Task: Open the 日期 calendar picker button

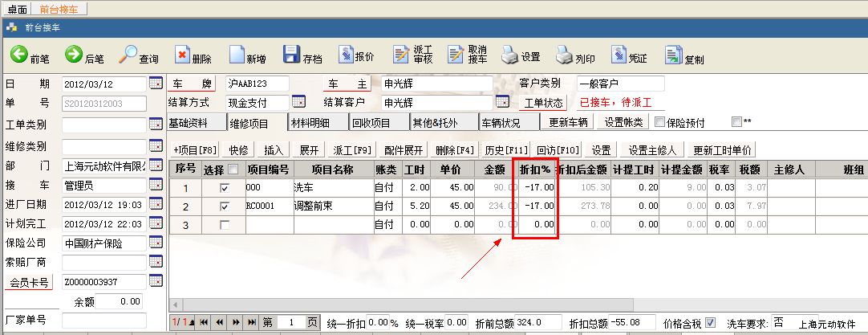Action: tap(156, 84)
